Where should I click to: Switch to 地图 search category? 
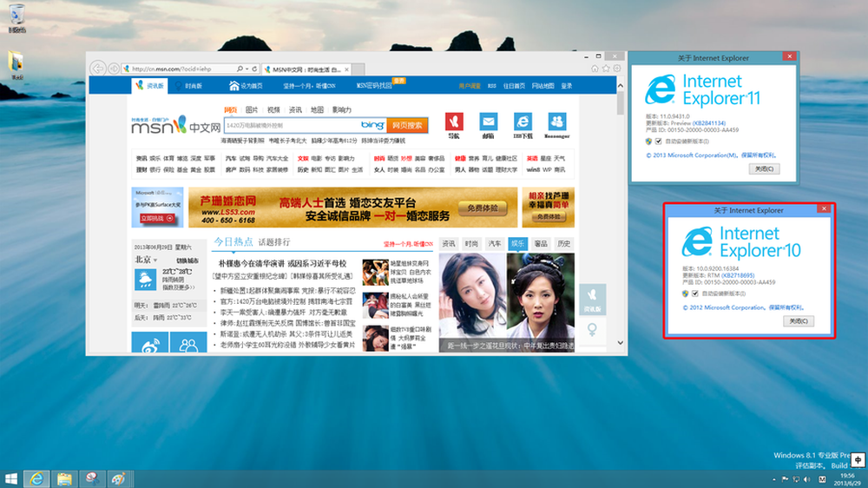tap(317, 109)
